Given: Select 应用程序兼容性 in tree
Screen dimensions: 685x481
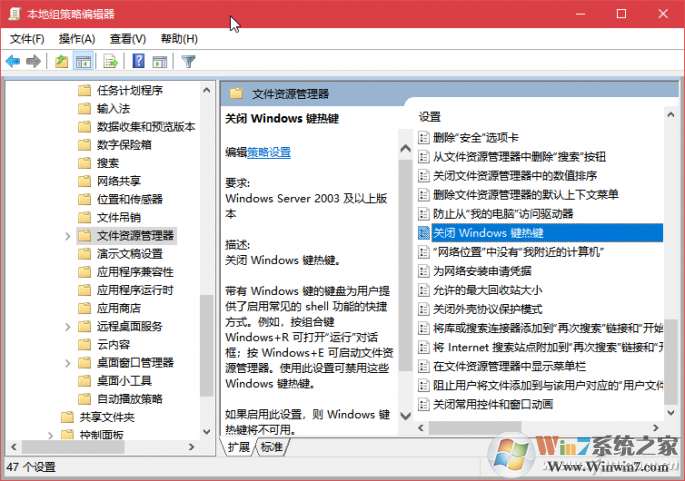Looking at the screenshot, I should [x=135, y=272].
